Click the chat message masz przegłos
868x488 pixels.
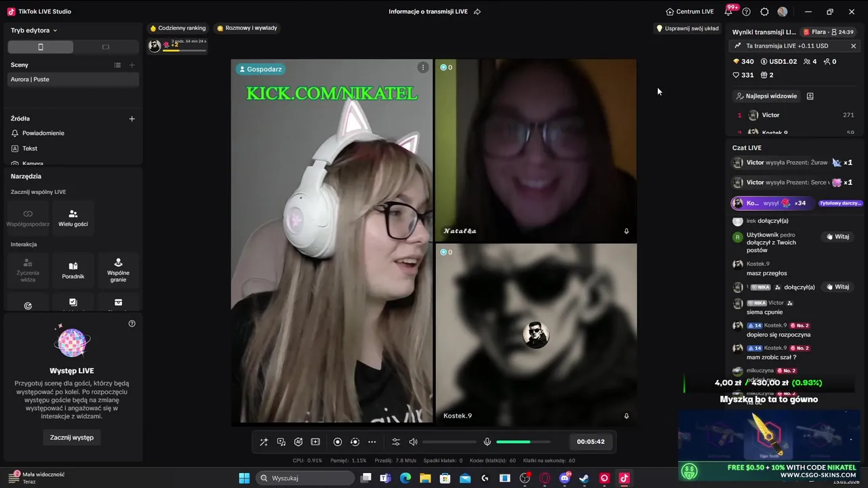coord(766,273)
